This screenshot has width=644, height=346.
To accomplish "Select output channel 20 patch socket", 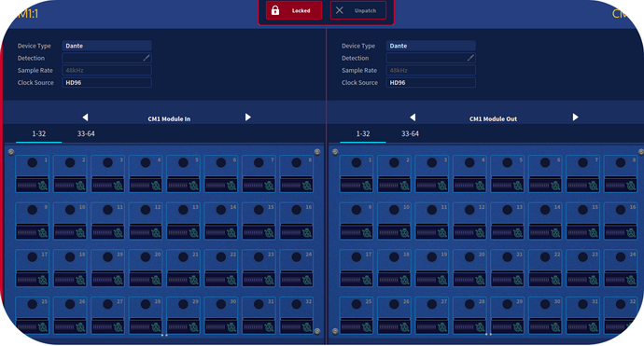I will [x=469, y=256].
